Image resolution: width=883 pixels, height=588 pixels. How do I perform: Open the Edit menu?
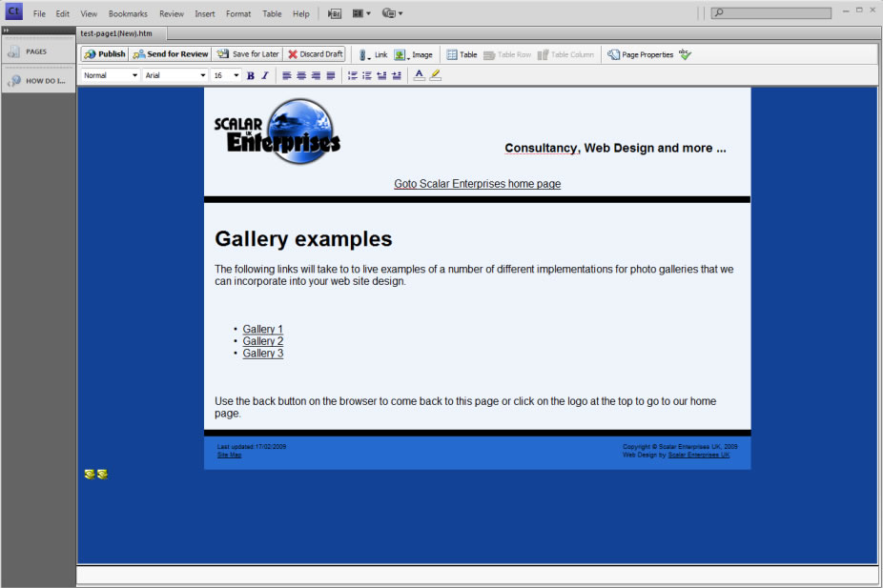coord(63,13)
